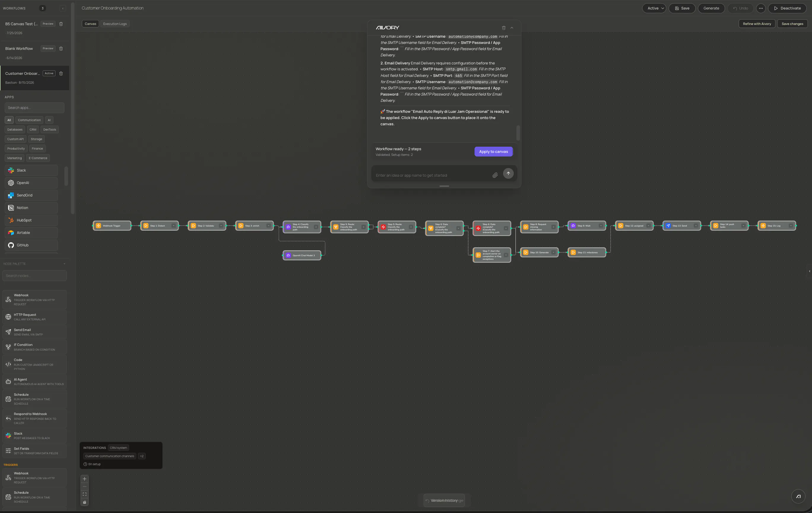This screenshot has width=812, height=513.
Task: Pick Set Fields from node palette
Action: tap(34, 451)
